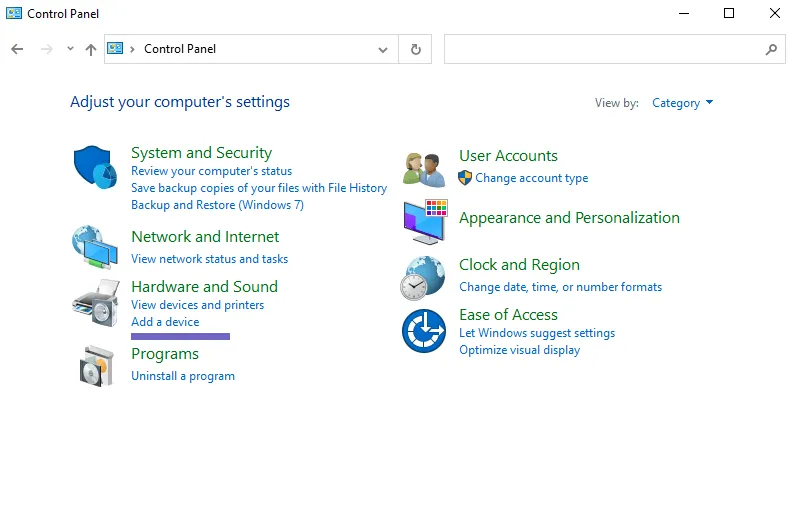Open Hardware and Sound category
The image size is (796, 512).
205,287
